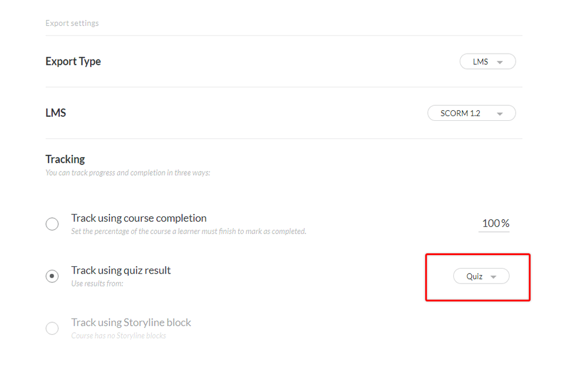The image size is (588, 373).
Task: Select the Storyline block radio button
Action: [x=52, y=328]
